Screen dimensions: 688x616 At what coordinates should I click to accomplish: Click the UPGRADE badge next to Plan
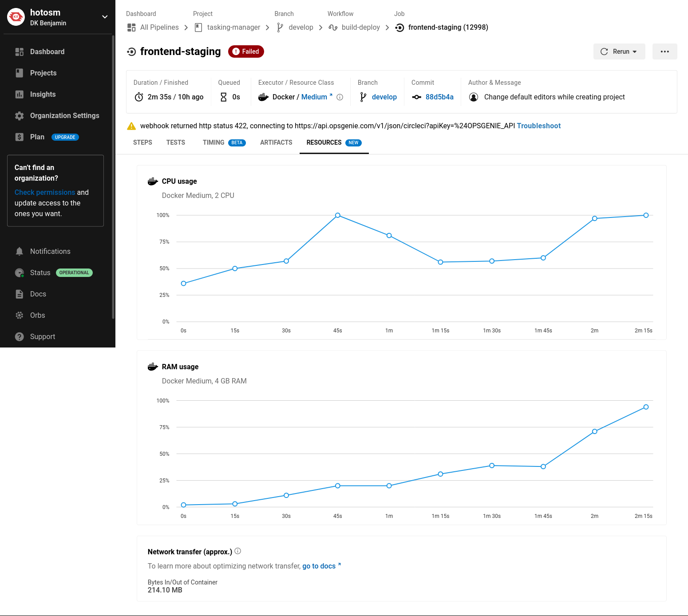[65, 137]
